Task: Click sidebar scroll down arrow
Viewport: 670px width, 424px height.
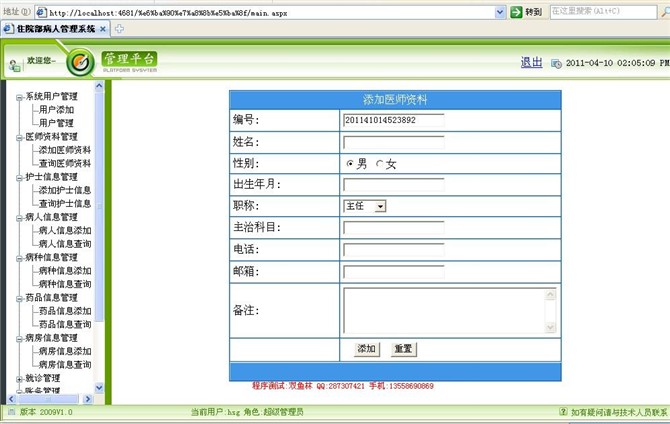Action: point(99,388)
